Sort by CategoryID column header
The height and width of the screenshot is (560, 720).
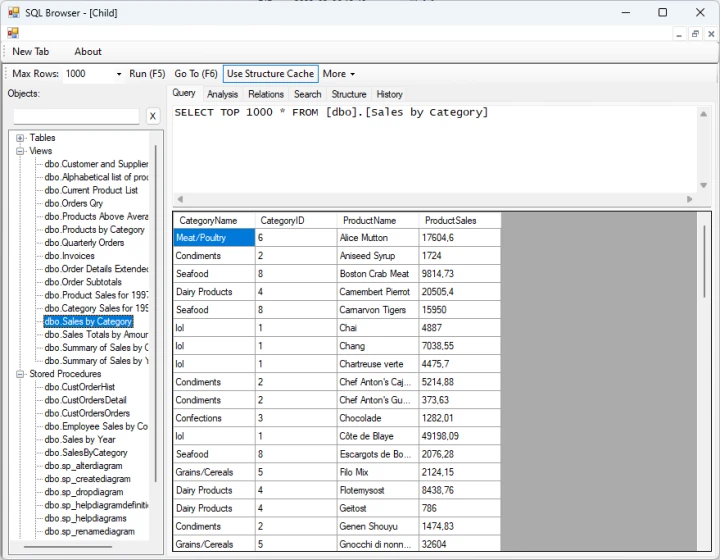[296, 221]
